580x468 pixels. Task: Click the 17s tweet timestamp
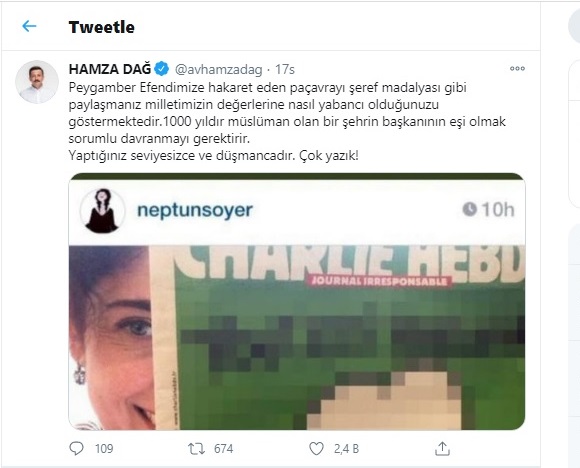point(285,69)
